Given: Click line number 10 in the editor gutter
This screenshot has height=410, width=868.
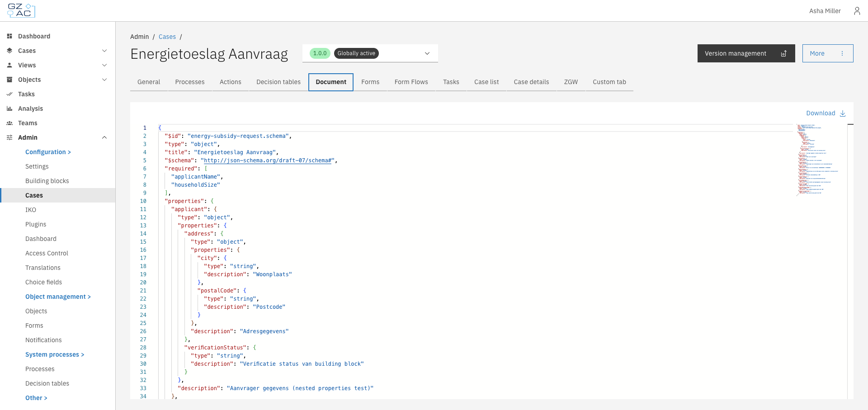Looking at the screenshot, I should click(x=143, y=201).
